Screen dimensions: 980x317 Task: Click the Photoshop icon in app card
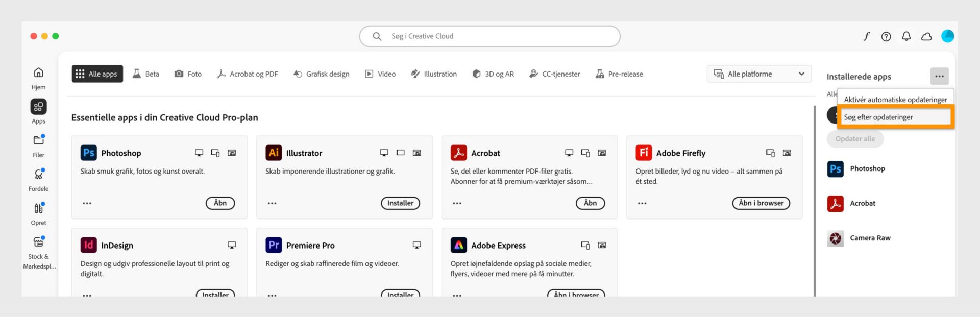coord(88,153)
